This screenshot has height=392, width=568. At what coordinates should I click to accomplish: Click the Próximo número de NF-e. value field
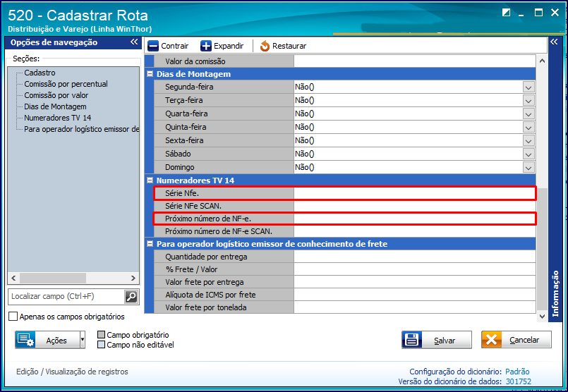[x=414, y=219]
